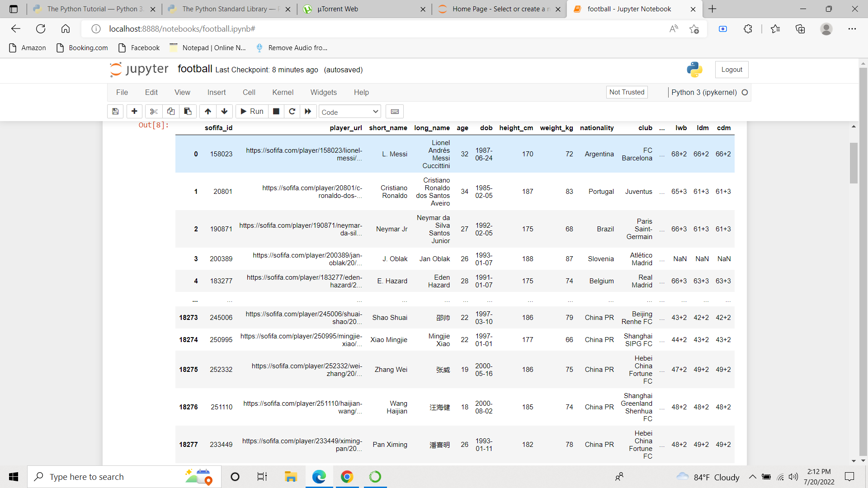The height and width of the screenshot is (488, 868).
Task: Cut the selected cell
Action: pos(154,111)
